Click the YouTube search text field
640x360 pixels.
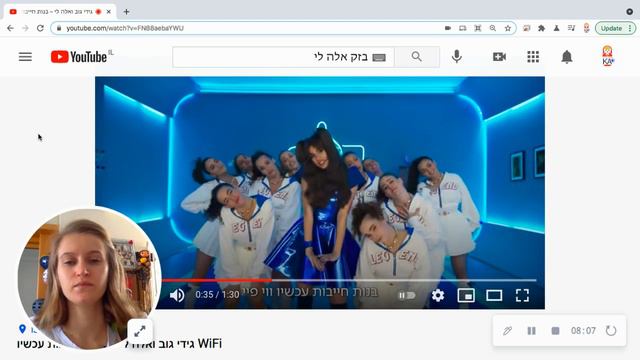[x=283, y=57]
